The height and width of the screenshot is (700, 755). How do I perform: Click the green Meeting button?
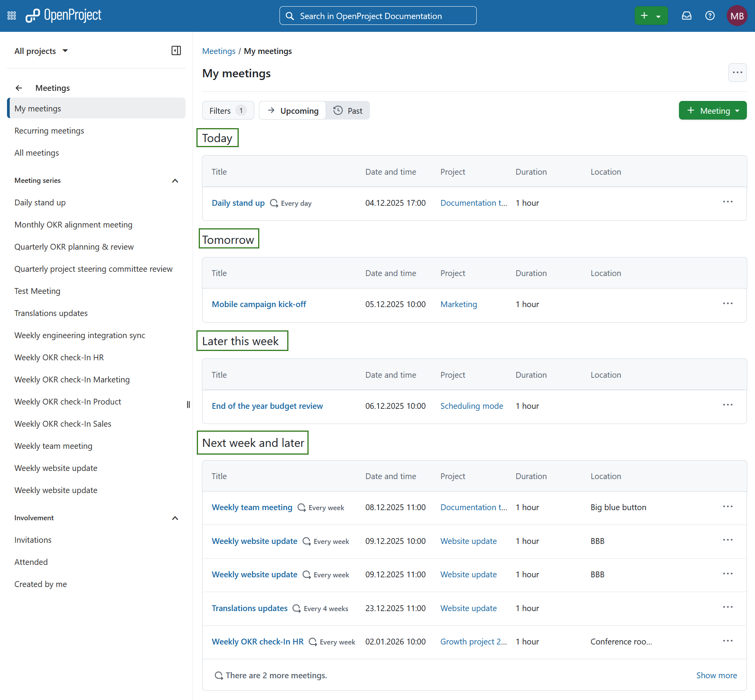713,110
